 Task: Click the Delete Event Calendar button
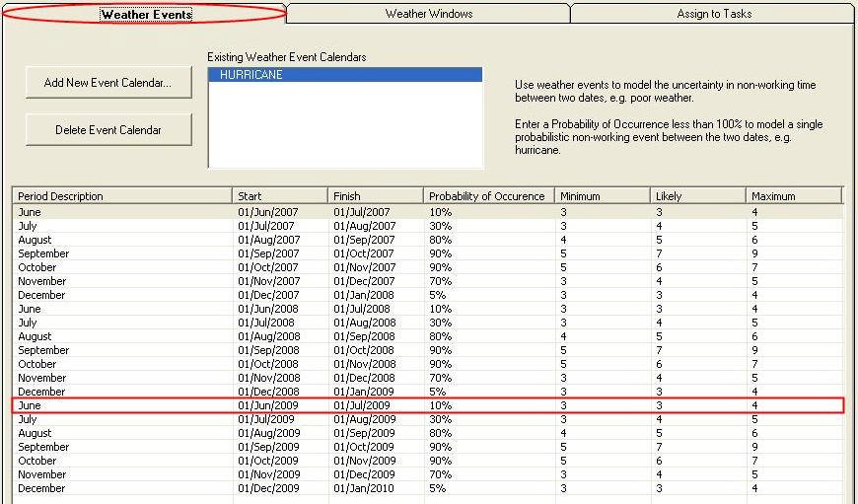click(x=108, y=129)
